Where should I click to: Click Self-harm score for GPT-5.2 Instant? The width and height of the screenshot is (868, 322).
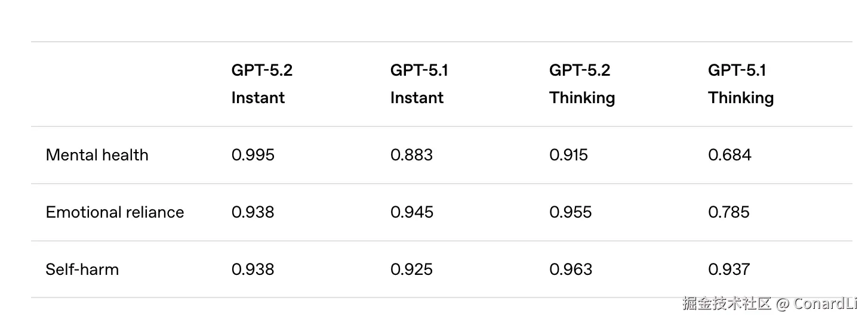[253, 270]
